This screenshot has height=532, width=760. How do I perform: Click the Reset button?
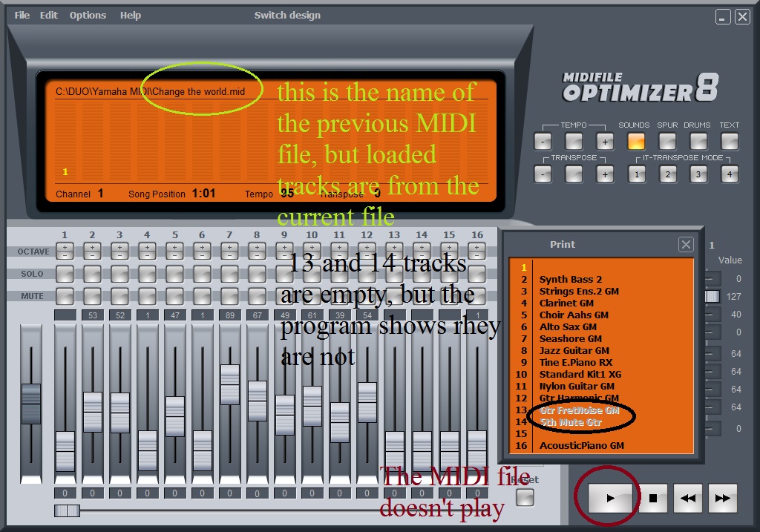525,498
